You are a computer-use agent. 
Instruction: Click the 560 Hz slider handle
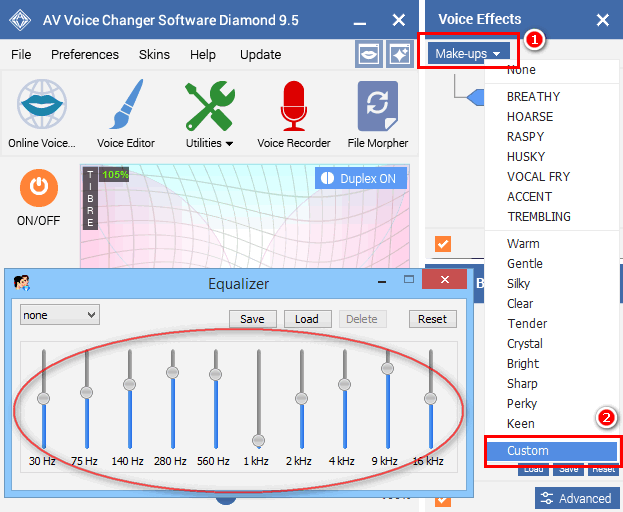coord(215,374)
